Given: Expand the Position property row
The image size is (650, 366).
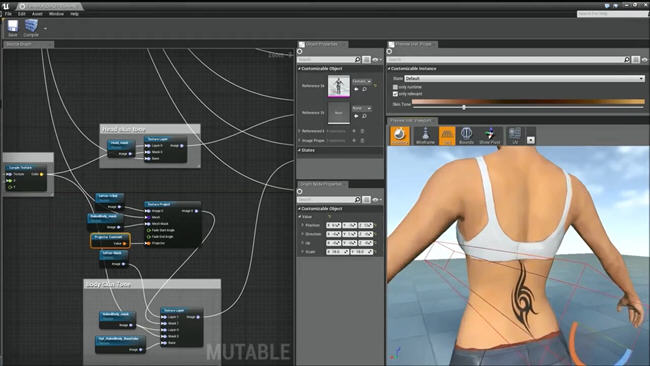Looking at the screenshot, I should (x=303, y=225).
